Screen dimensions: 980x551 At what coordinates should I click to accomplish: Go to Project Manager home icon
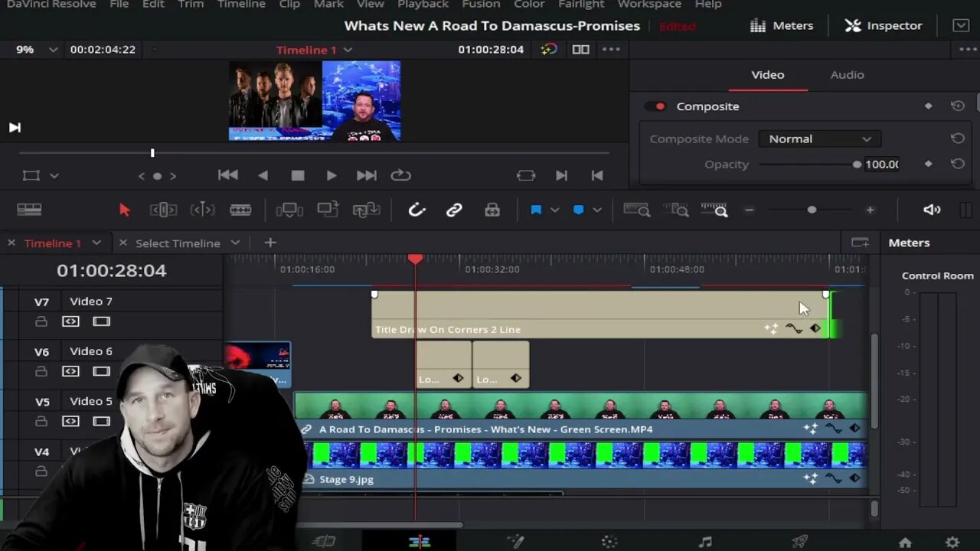point(905,543)
